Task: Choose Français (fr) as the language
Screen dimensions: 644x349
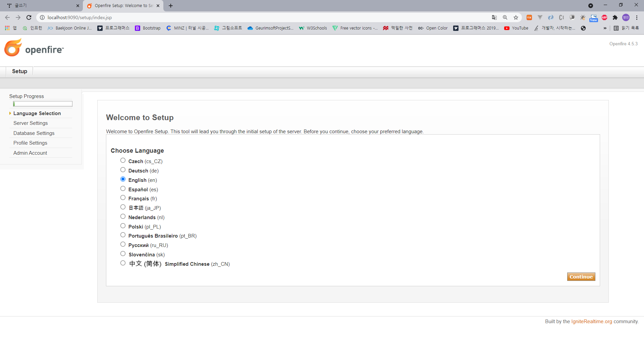Action: pyautogui.click(x=123, y=198)
